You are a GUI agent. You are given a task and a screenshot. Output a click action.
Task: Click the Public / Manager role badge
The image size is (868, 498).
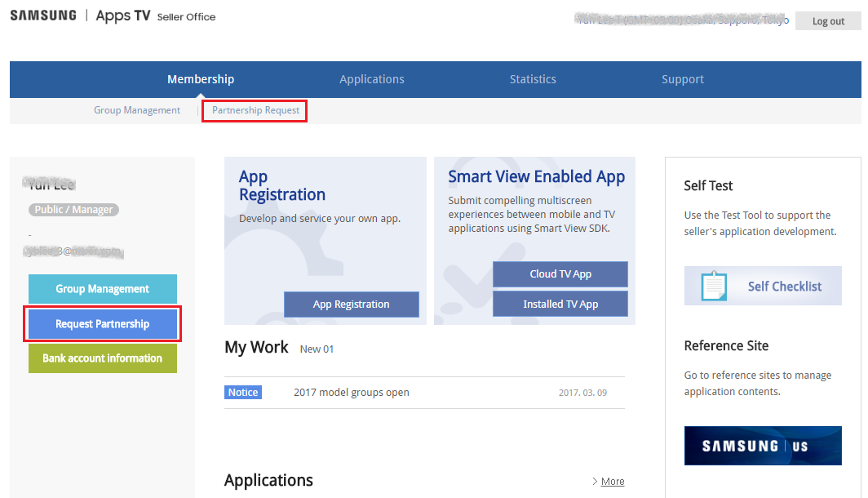point(73,209)
